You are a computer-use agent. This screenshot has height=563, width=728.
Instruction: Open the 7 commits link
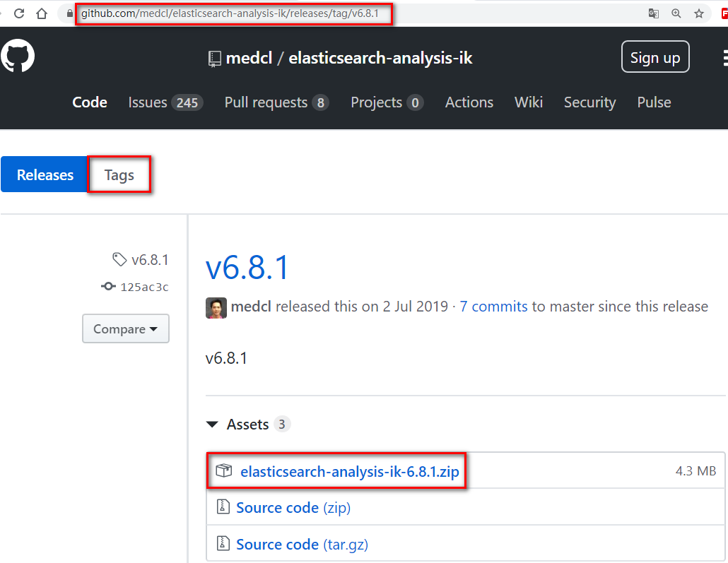pyautogui.click(x=493, y=307)
